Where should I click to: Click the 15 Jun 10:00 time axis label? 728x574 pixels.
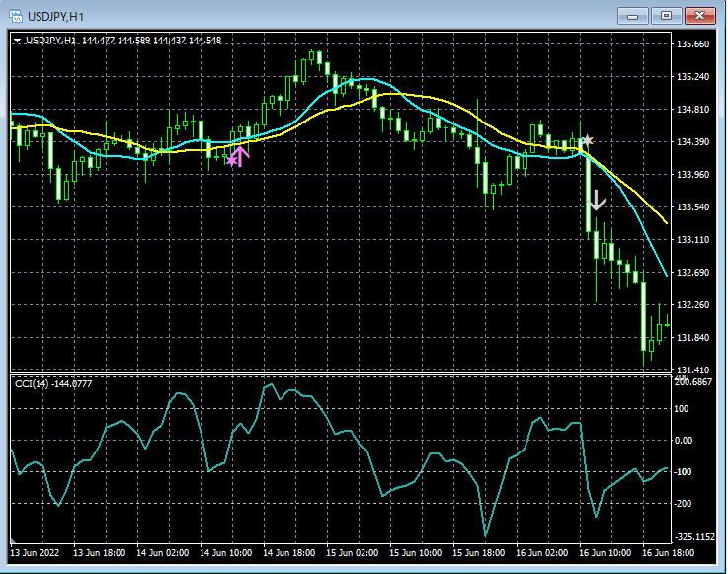pyautogui.click(x=418, y=553)
